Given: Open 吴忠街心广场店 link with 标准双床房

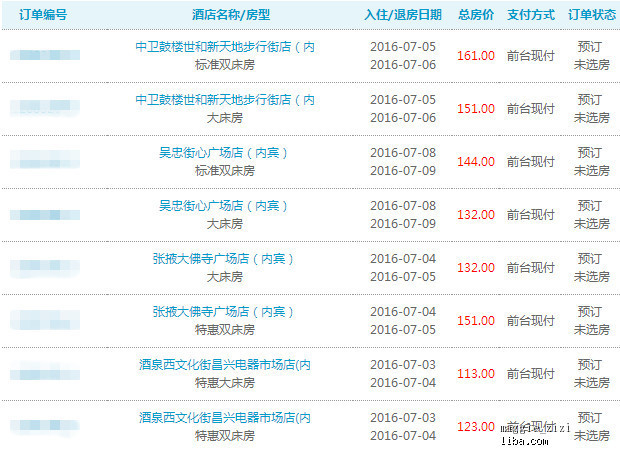Looking at the screenshot, I should [224, 153].
